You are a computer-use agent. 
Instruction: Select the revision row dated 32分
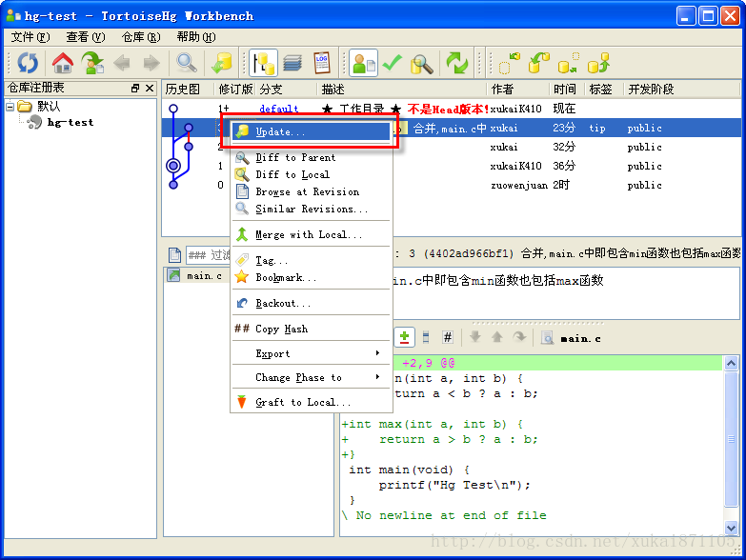(451, 147)
